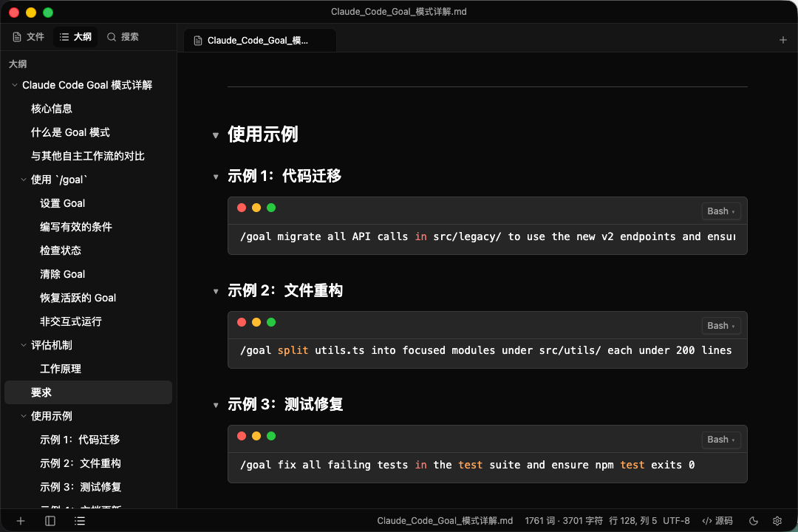Switch to the 大纲 outline tab

pyautogui.click(x=75, y=37)
